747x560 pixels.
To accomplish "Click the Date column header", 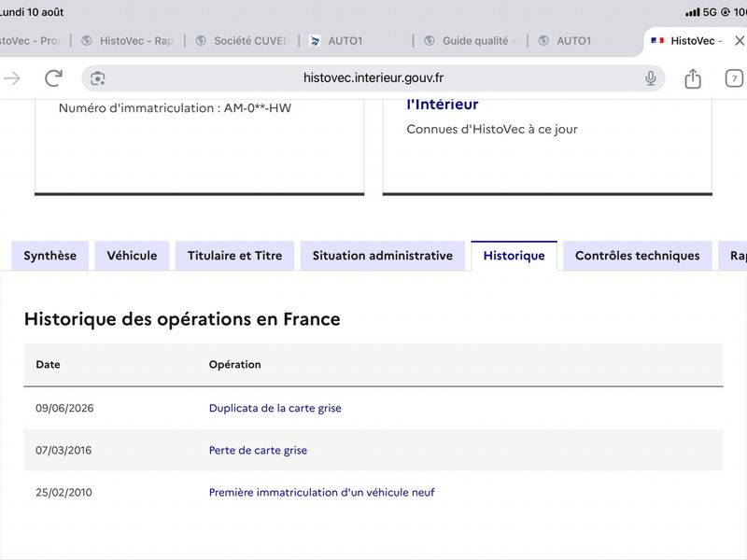I will click(x=49, y=364).
